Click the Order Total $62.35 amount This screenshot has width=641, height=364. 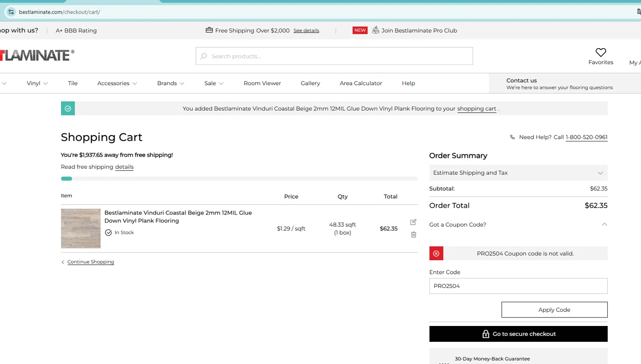tap(596, 205)
